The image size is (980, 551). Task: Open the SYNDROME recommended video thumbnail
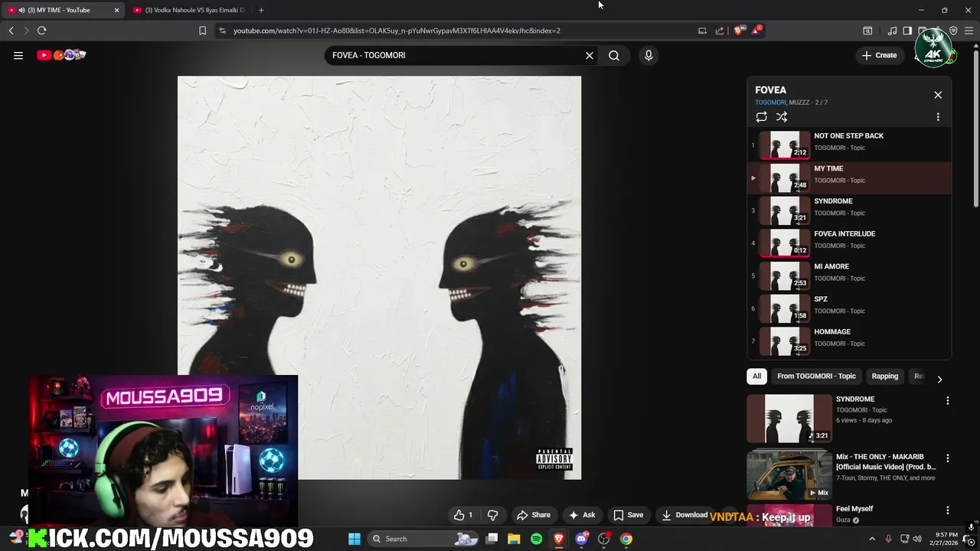coord(789,419)
